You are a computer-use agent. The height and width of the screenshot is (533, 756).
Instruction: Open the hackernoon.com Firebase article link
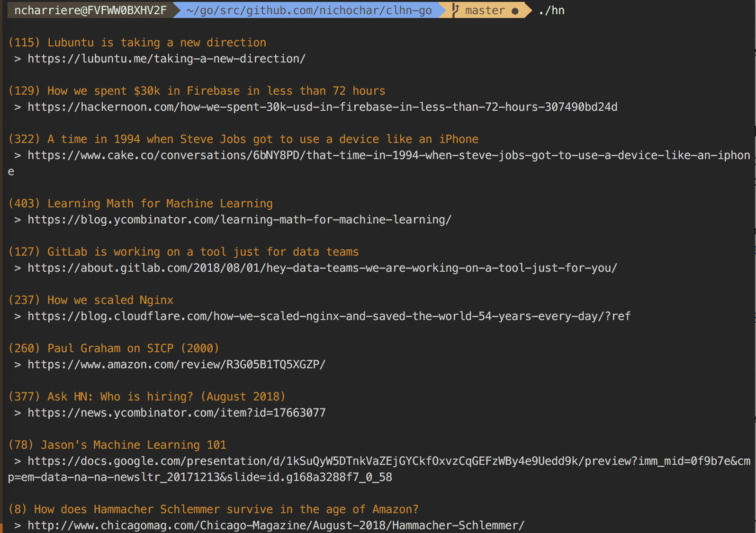[323, 107]
